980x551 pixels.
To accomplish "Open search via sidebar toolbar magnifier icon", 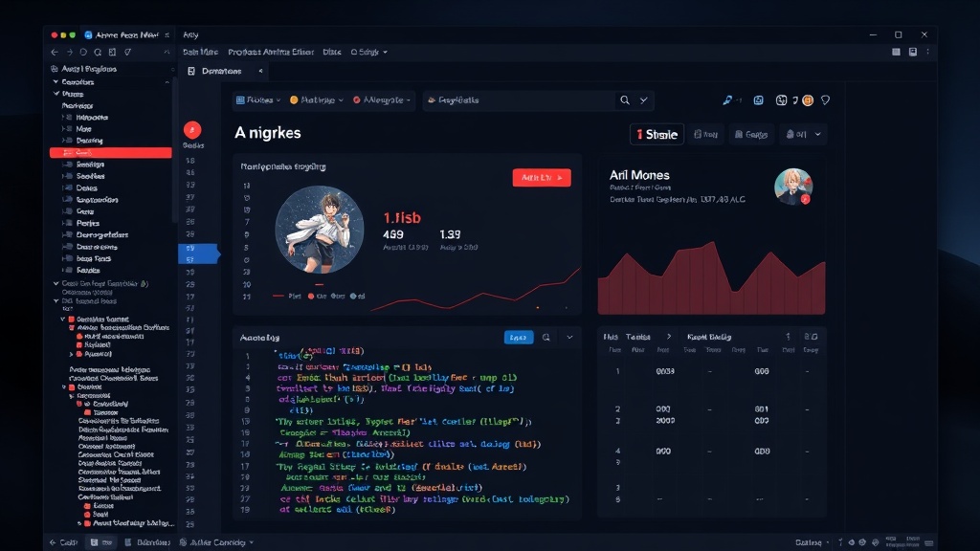I will tap(98, 53).
